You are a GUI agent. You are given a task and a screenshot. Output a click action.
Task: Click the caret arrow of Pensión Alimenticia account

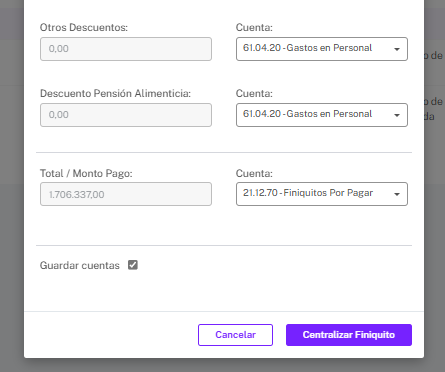tap(397, 115)
